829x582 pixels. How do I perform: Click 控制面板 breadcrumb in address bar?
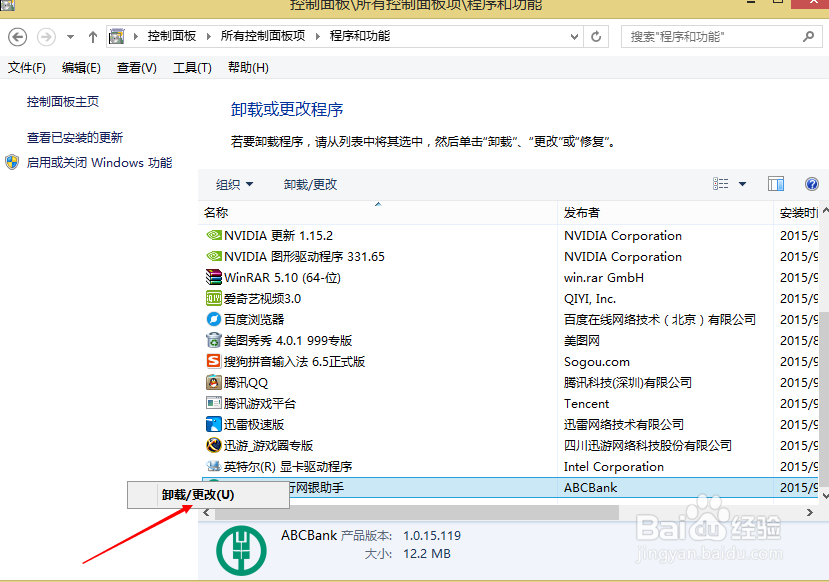click(172, 36)
